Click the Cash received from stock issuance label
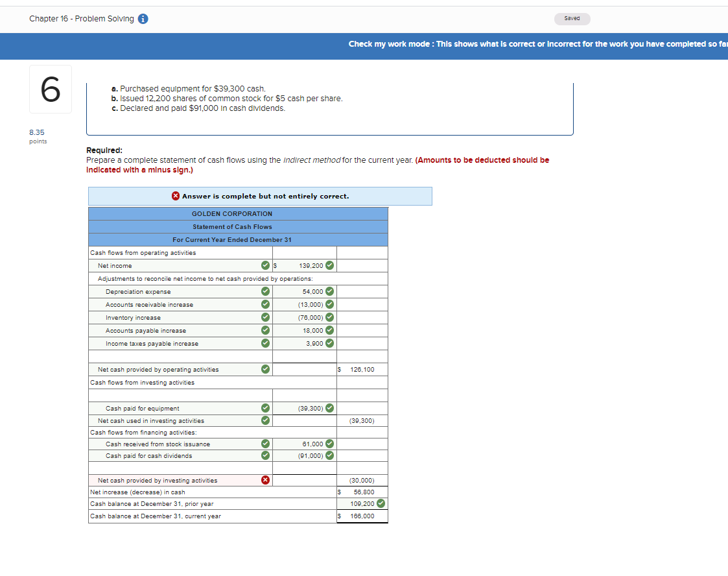The image size is (728, 576). pyautogui.click(x=158, y=444)
